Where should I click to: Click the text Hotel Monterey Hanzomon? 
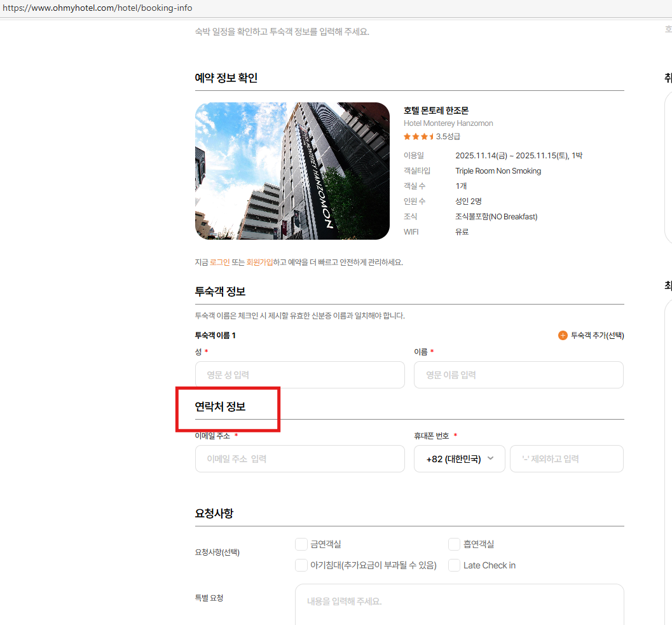point(448,123)
